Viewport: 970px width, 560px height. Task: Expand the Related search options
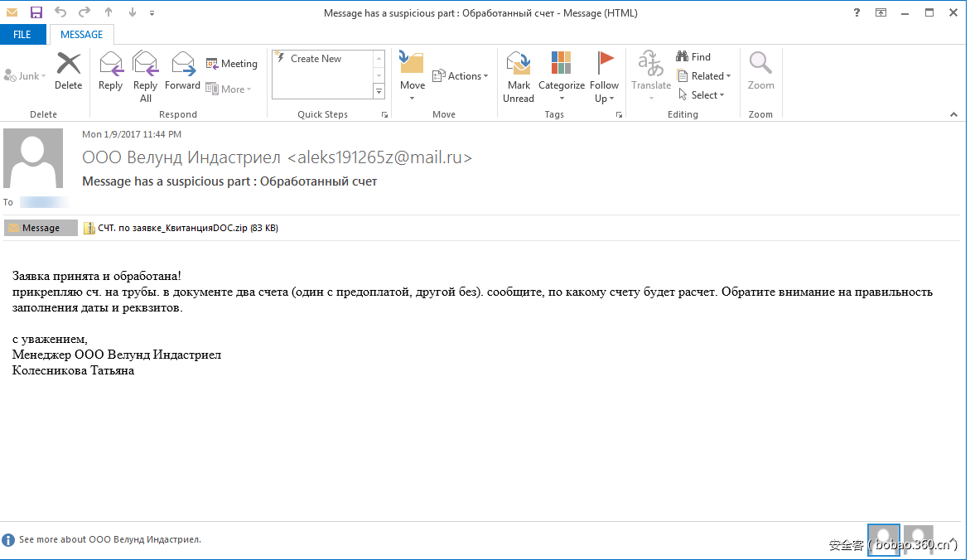click(704, 75)
